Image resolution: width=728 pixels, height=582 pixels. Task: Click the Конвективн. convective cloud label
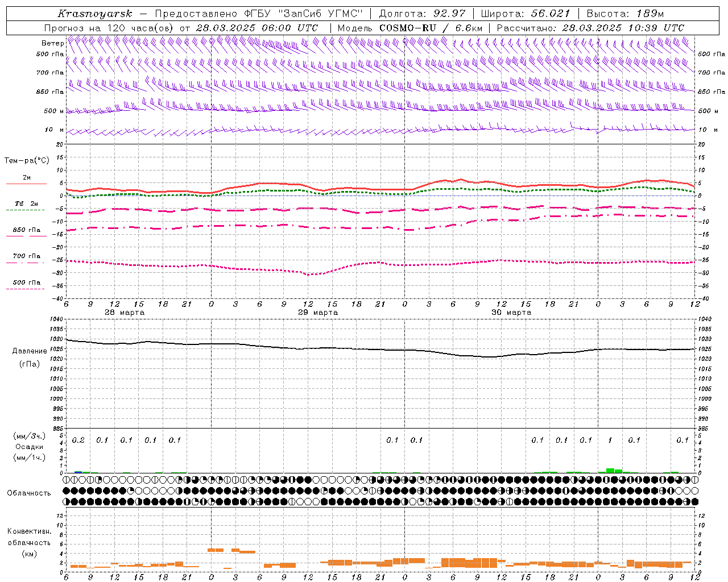[x=29, y=531]
